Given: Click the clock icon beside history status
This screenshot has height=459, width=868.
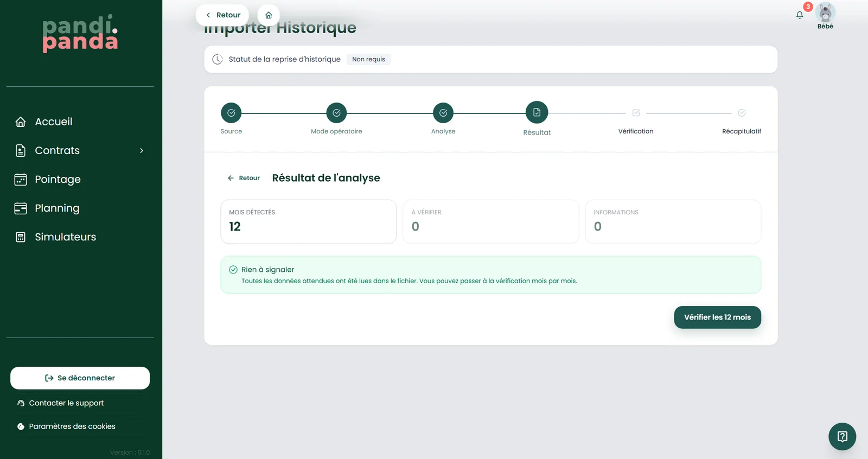Looking at the screenshot, I should 218,59.
